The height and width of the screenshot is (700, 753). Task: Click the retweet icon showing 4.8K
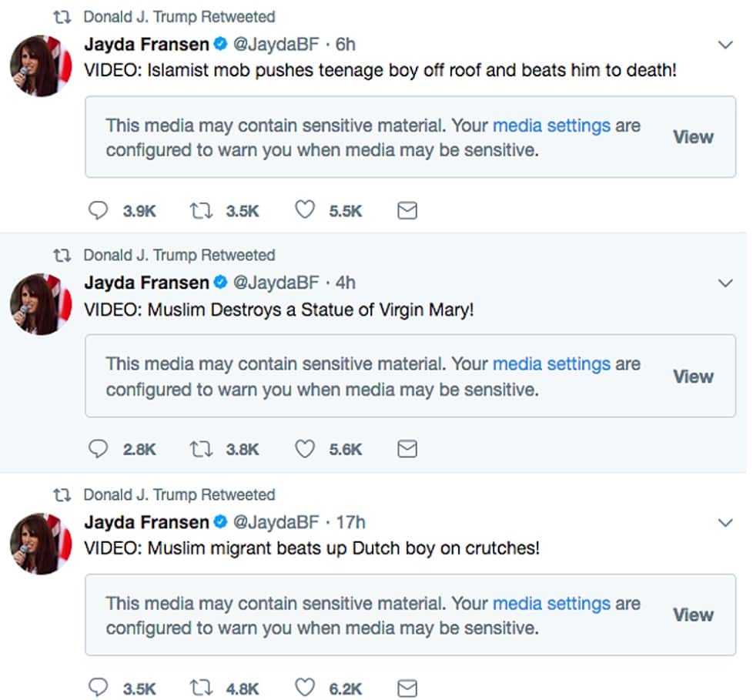pos(202,688)
